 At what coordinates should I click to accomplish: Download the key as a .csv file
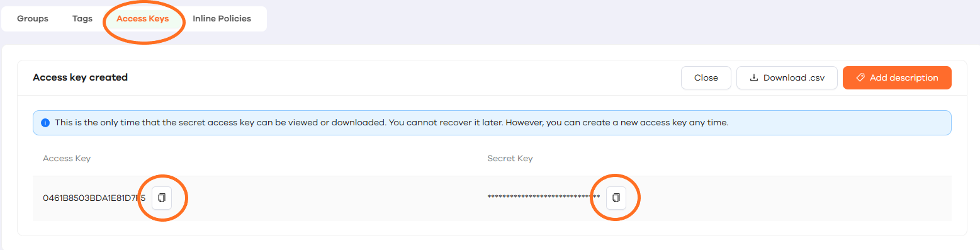click(787, 78)
